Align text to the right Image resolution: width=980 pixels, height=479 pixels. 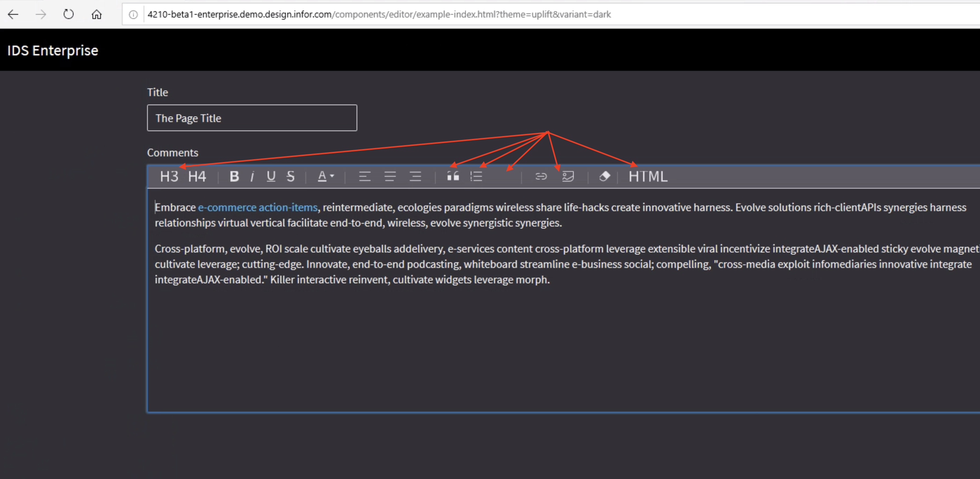point(415,177)
